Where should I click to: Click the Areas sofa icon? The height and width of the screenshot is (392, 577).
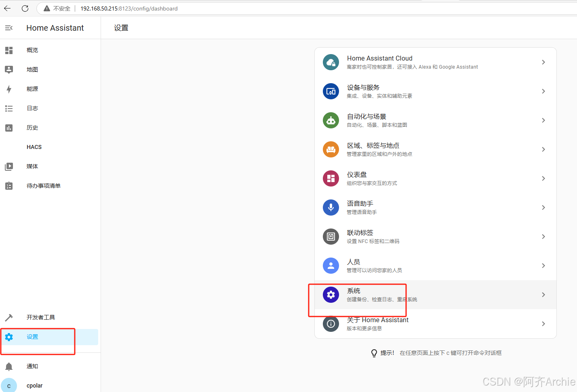pos(331,149)
